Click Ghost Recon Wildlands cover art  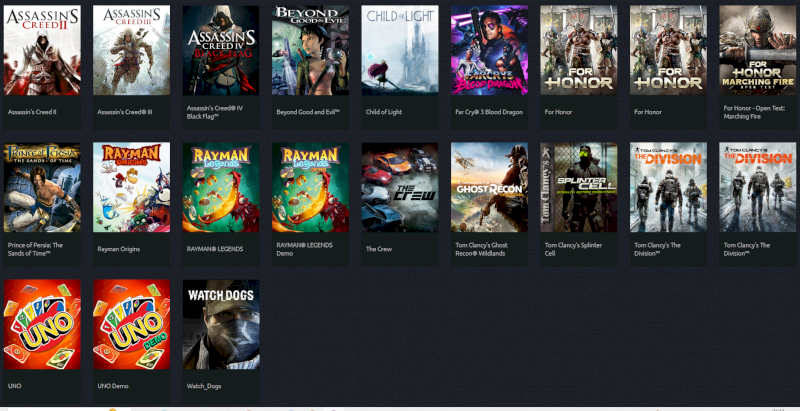(489, 187)
